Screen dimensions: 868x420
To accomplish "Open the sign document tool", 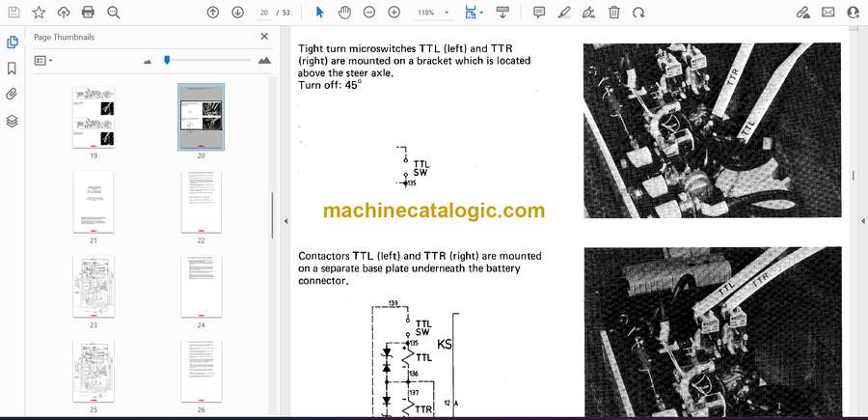I will pos(589,13).
